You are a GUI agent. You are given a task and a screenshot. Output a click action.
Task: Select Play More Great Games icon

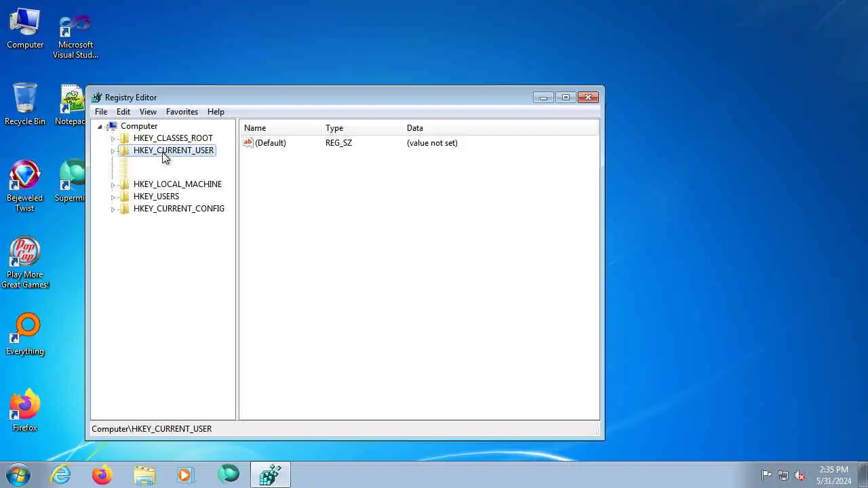(25, 263)
